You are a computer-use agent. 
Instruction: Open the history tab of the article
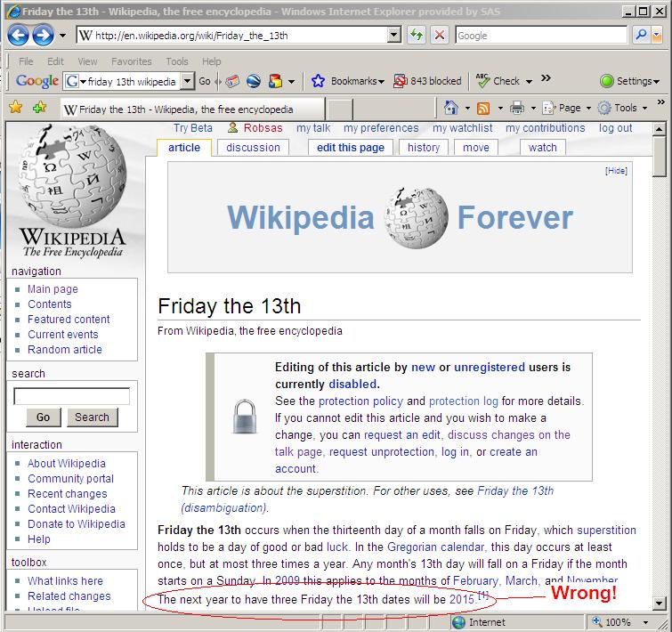pyautogui.click(x=424, y=148)
